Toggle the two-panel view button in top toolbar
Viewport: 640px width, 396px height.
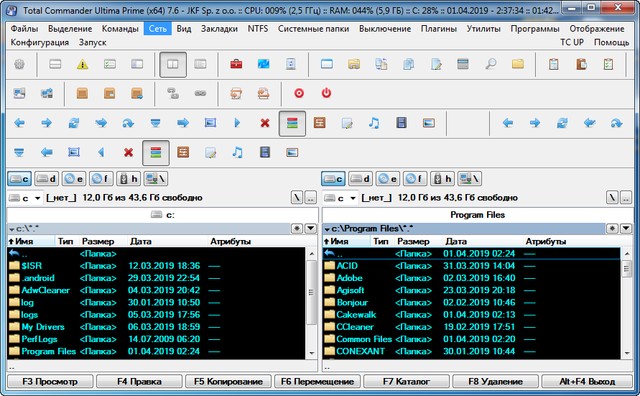click(x=173, y=65)
